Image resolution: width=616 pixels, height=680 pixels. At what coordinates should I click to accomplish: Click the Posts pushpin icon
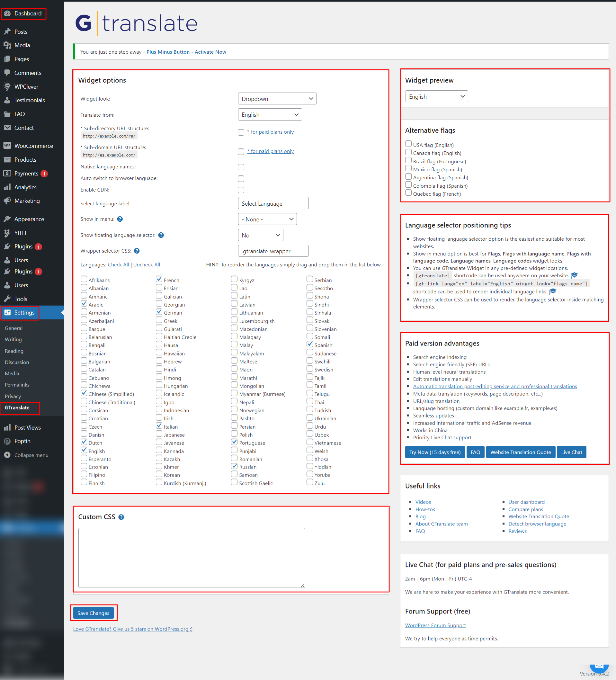pos(7,32)
